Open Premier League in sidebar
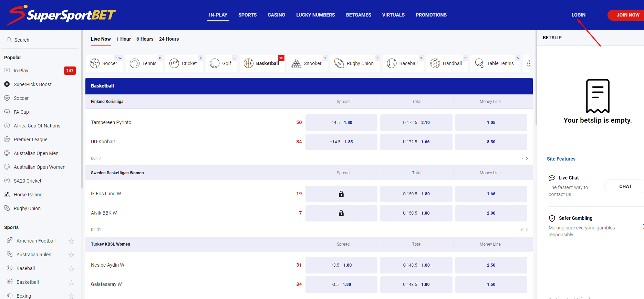The image size is (644, 299). (x=31, y=140)
